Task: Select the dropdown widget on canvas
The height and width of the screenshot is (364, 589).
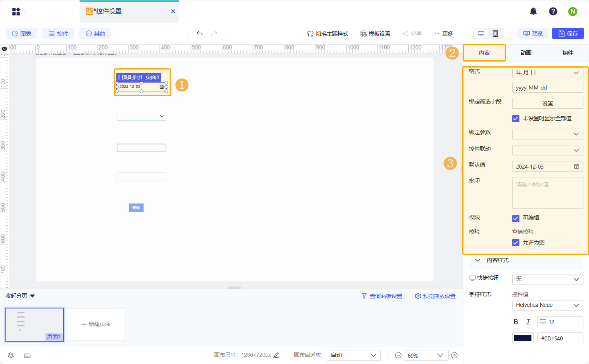Action: click(141, 116)
